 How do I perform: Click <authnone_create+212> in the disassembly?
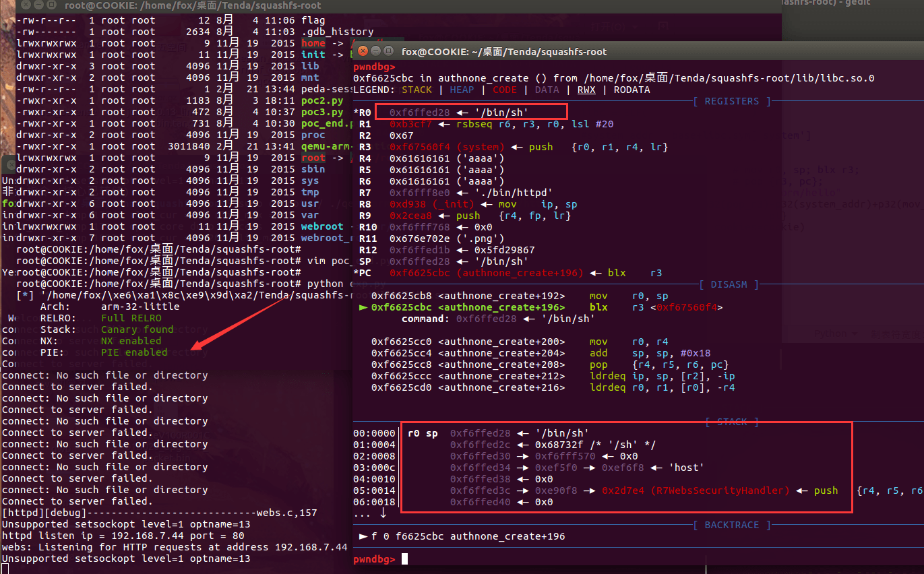(x=502, y=376)
